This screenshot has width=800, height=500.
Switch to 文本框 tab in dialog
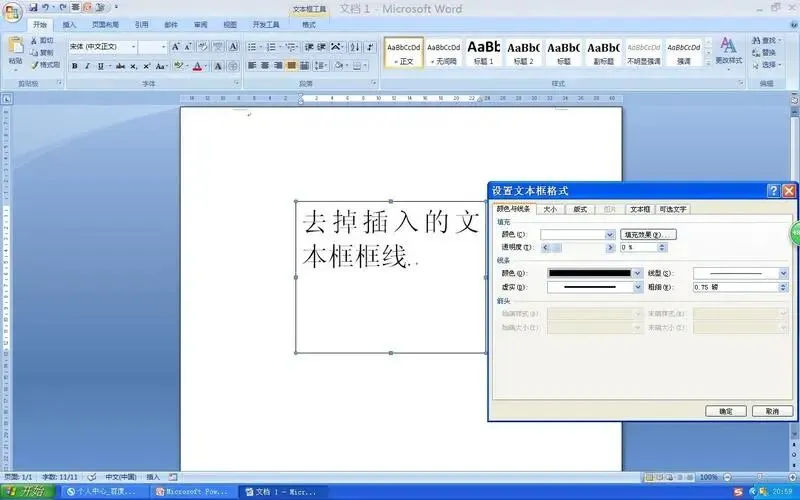pos(639,209)
